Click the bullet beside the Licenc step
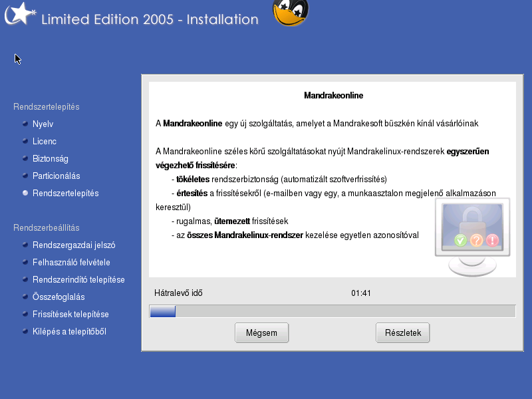Viewport: 532px width, 399px height. pyautogui.click(x=25, y=141)
